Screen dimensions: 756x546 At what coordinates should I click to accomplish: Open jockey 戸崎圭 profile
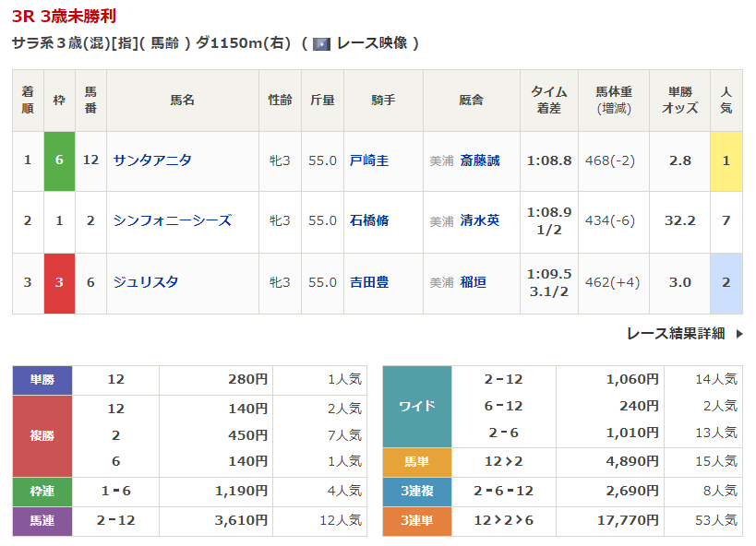point(369,160)
